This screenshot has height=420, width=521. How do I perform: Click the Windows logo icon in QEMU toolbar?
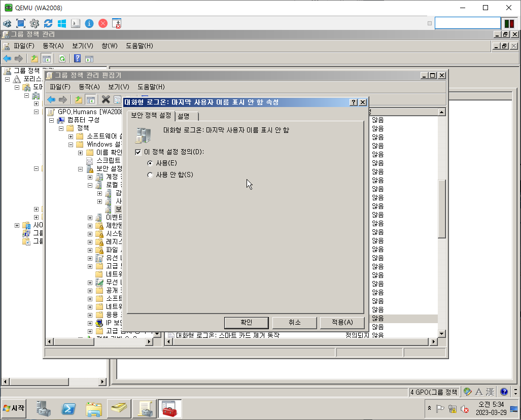tap(62, 23)
